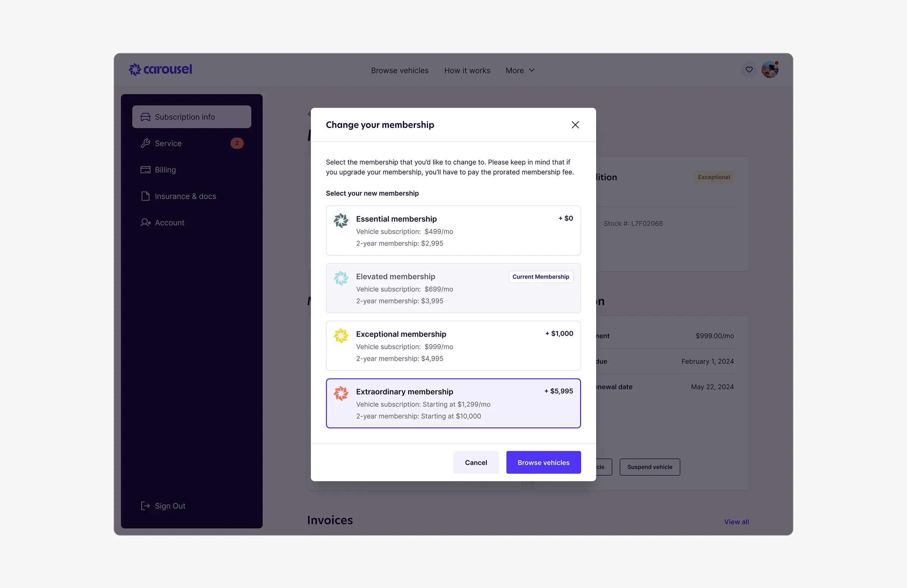The image size is (907, 588).
Task: Click the Account person icon
Action: (x=145, y=223)
